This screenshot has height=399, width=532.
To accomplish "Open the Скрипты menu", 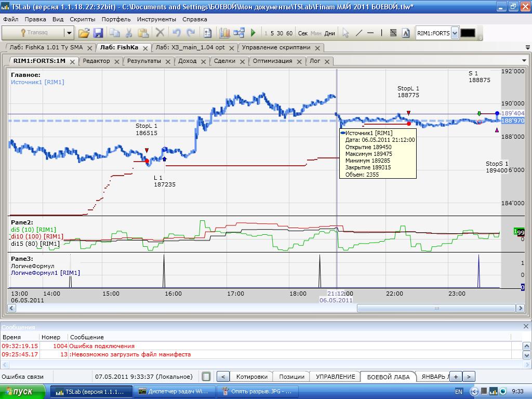I will point(82,19).
